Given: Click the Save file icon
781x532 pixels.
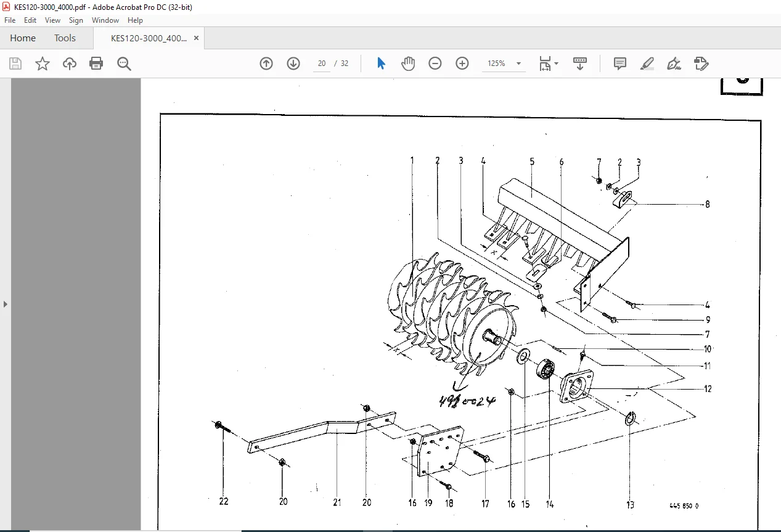Looking at the screenshot, I should 15,63.
